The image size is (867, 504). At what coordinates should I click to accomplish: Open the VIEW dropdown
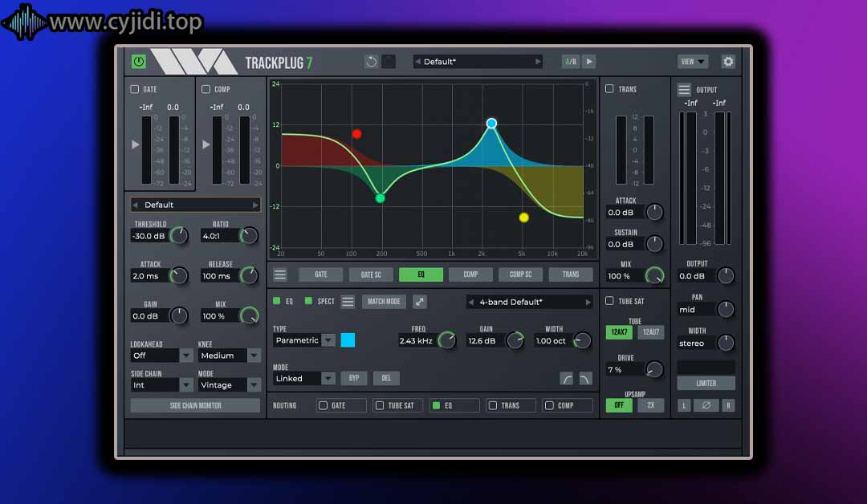pos(693,61)
